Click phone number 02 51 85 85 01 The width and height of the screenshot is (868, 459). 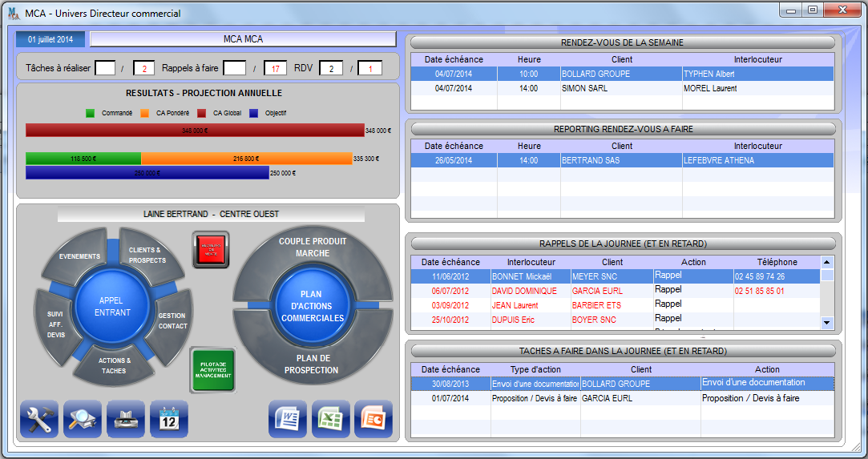[x=760, y=291]
